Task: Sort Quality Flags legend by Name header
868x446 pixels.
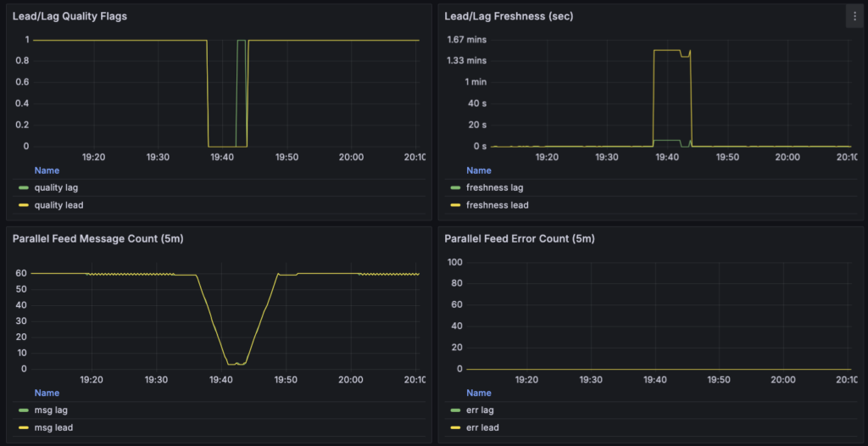Action: tap(47, 170)
